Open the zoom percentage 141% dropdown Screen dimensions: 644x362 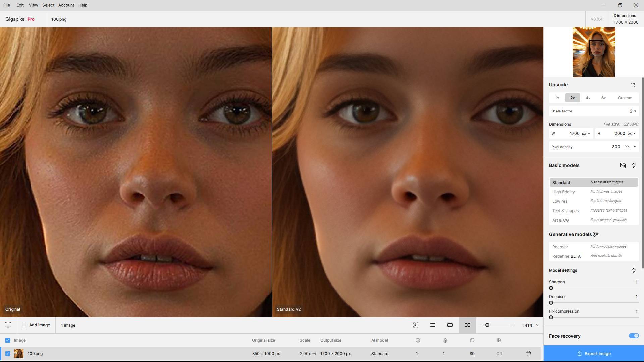(538, 325)
